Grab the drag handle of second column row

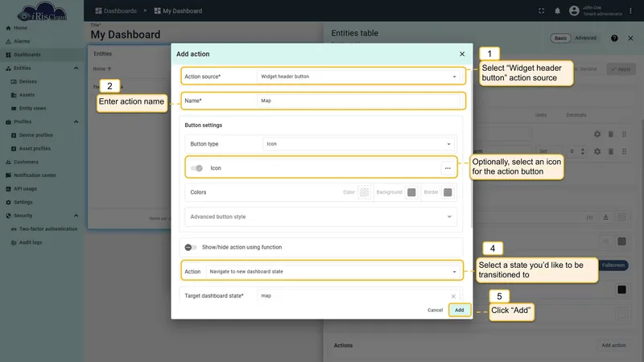click(625, 151)
